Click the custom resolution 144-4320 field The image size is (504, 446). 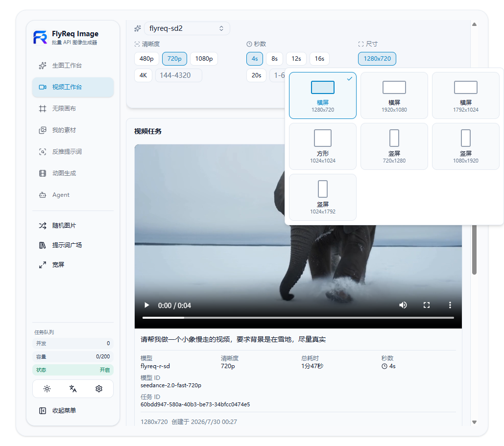pos(179,75)
